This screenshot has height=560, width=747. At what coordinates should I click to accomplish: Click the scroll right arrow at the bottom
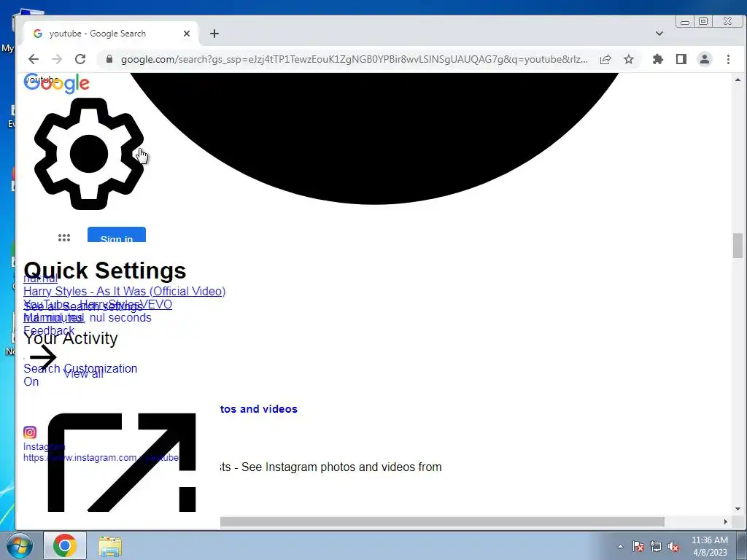pyautogui.click(x=725, y=521)
